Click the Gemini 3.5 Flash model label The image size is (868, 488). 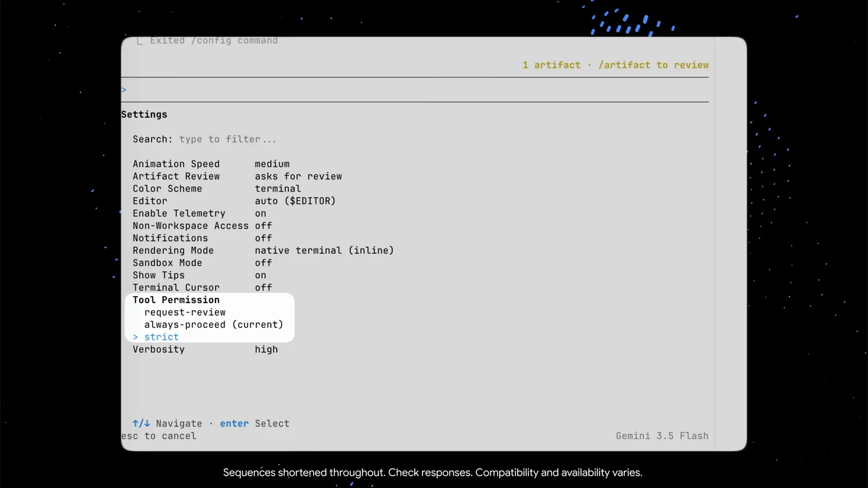pos(662,436)
